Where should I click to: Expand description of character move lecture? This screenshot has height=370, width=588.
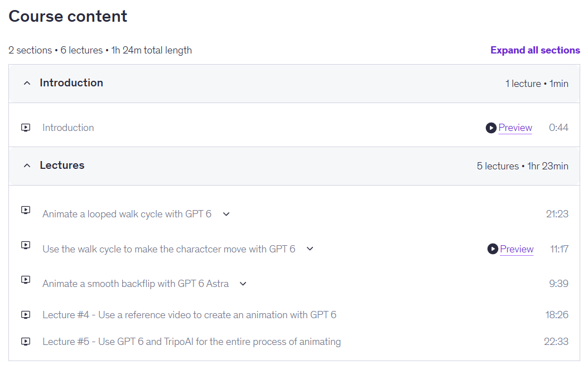(310, 249)
